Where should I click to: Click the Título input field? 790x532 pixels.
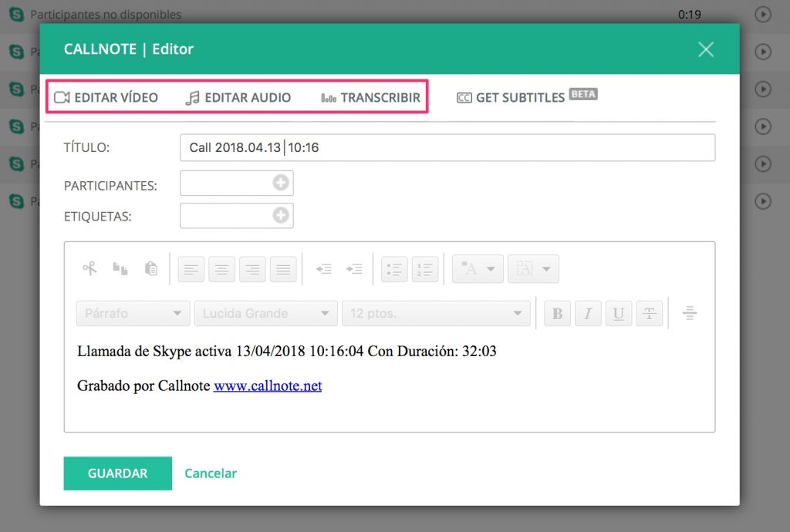pos(447,147)
